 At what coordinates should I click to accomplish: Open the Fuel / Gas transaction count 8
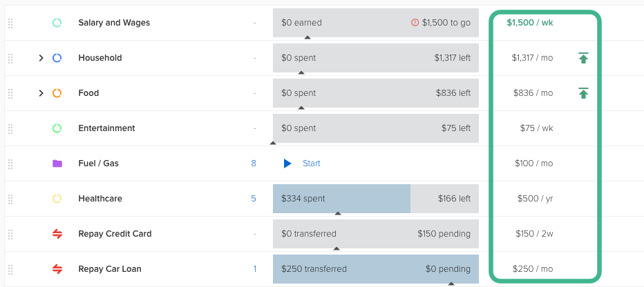[x=254, y=164]
